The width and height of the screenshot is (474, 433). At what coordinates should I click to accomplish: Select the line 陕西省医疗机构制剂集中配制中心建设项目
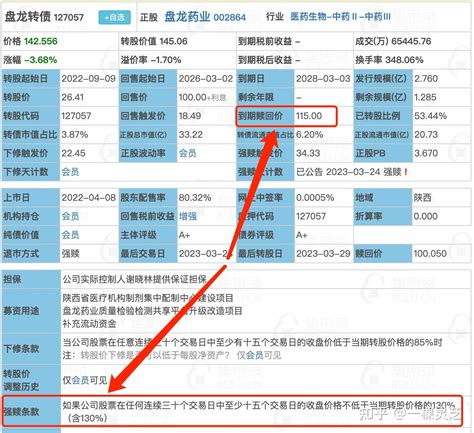pyautogui.click(x=148, y=298)
